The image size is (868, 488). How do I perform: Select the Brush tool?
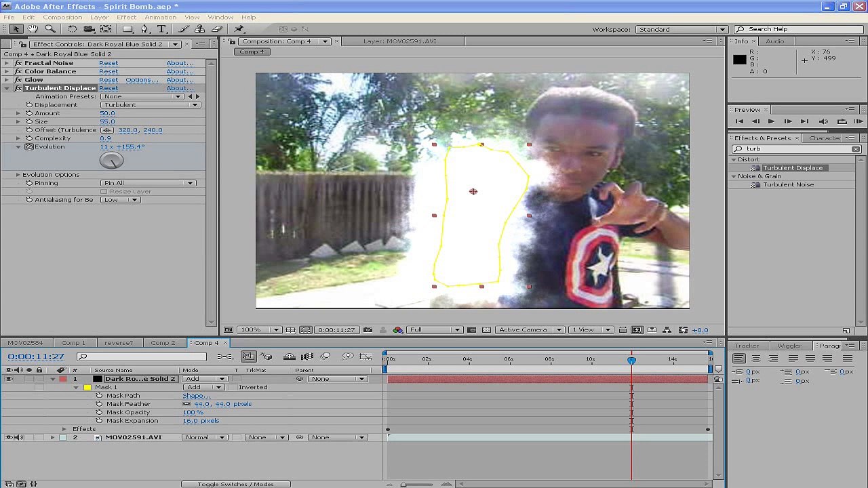coord(184,29)
